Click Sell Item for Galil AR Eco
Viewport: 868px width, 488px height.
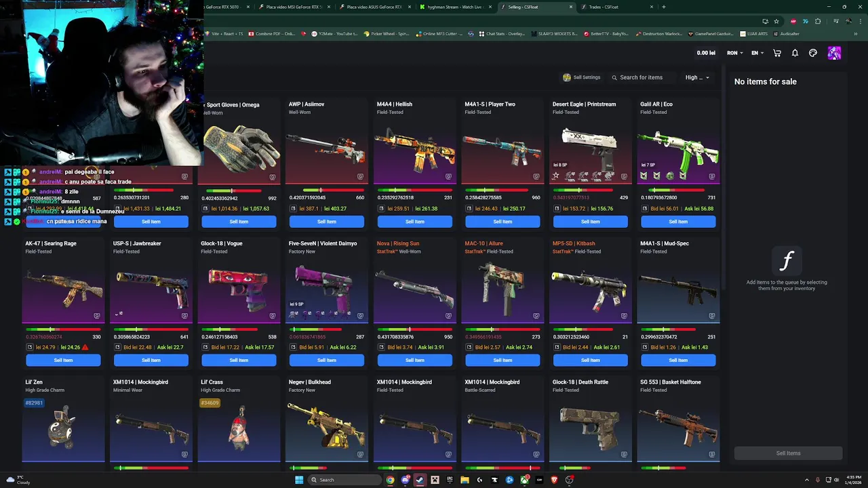pyautogui.click(x=678, y=222)
